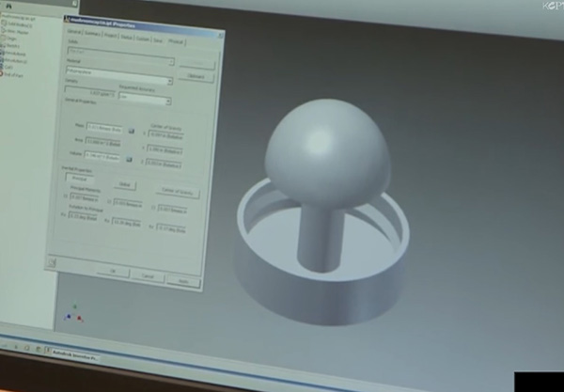Image resolution: width=564 pixels, height=392 pixels.
Task: Click the Rx rotation to principal field
Action: click(x=83, y=217)
